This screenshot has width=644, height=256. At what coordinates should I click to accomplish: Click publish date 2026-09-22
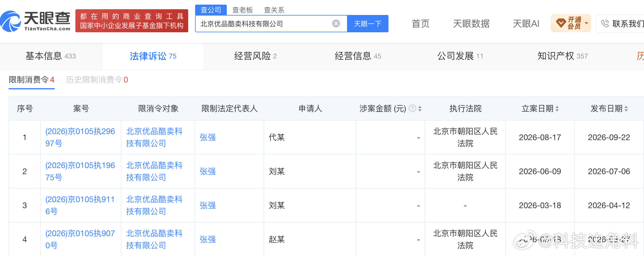[x=609, y=137]
